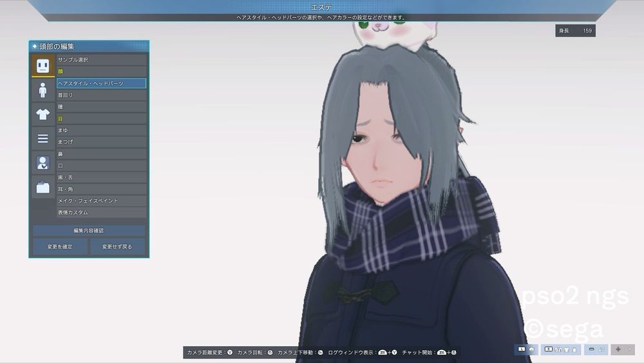Open the 口 (mouth) entry
The width and height of the screenshot is (644, 363).
click(101, 166)
